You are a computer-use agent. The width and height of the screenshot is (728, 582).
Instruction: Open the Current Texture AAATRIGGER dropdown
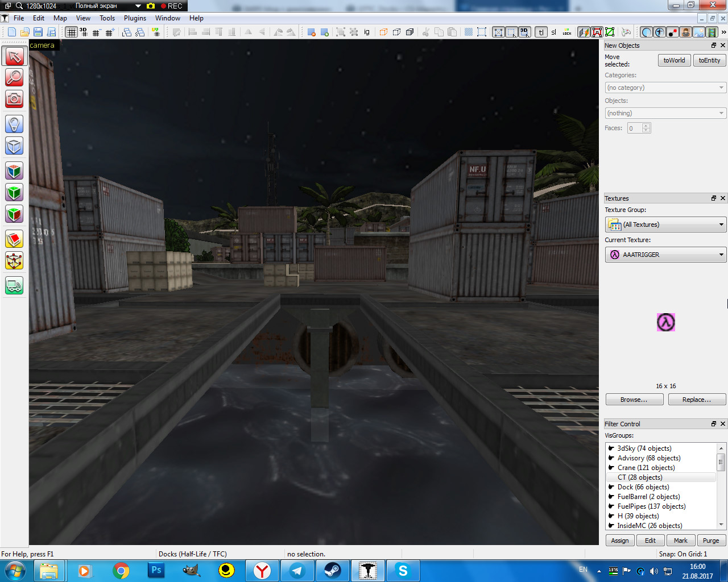(665, 255)
